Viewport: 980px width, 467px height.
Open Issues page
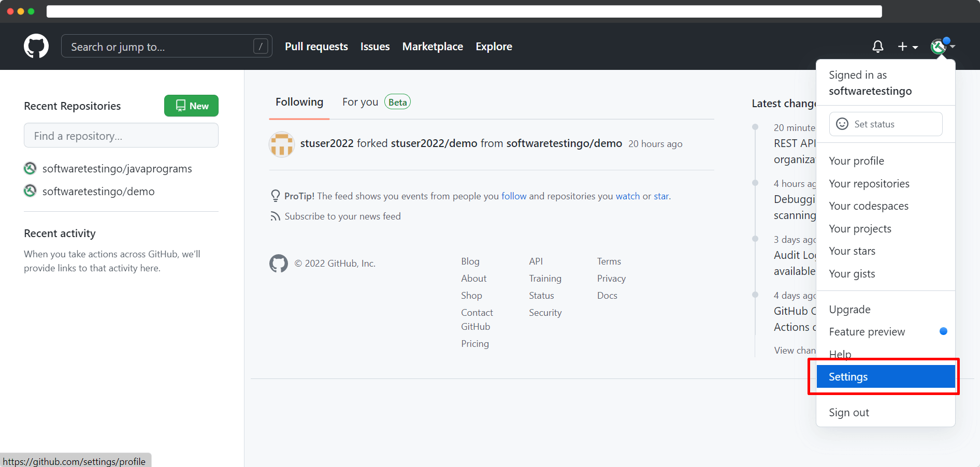375,47
